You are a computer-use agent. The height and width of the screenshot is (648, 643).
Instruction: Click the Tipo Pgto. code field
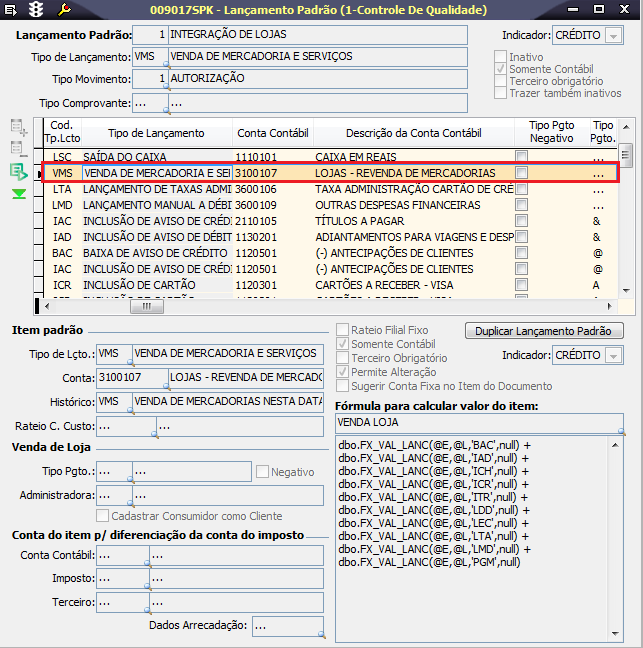pos(114,472)
